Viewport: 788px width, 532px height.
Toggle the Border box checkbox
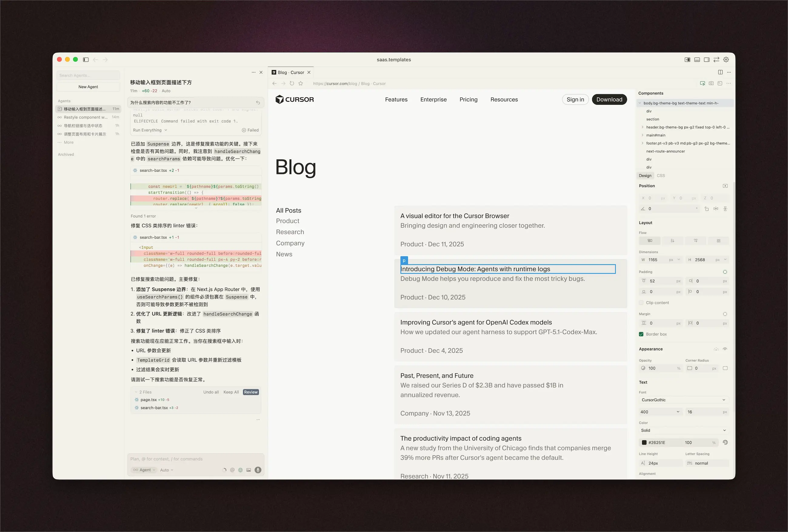point(641,334)
